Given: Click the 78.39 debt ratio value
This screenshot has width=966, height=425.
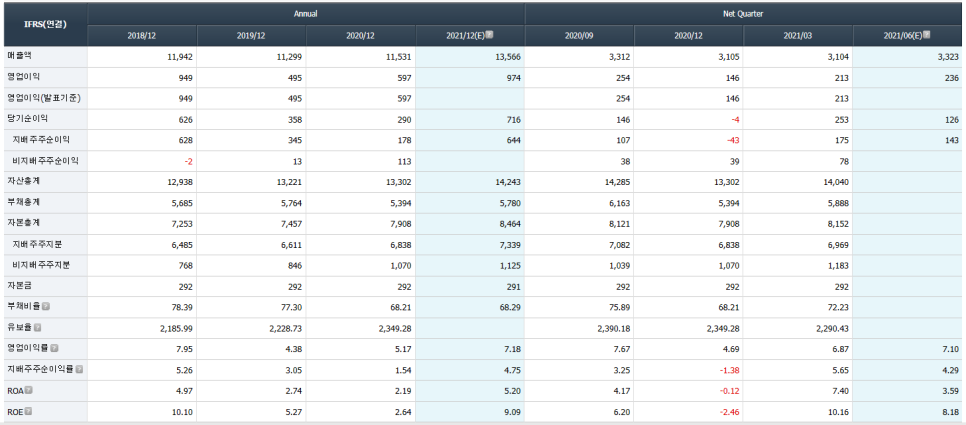Looking at the screenshot, I should [183, 308].
